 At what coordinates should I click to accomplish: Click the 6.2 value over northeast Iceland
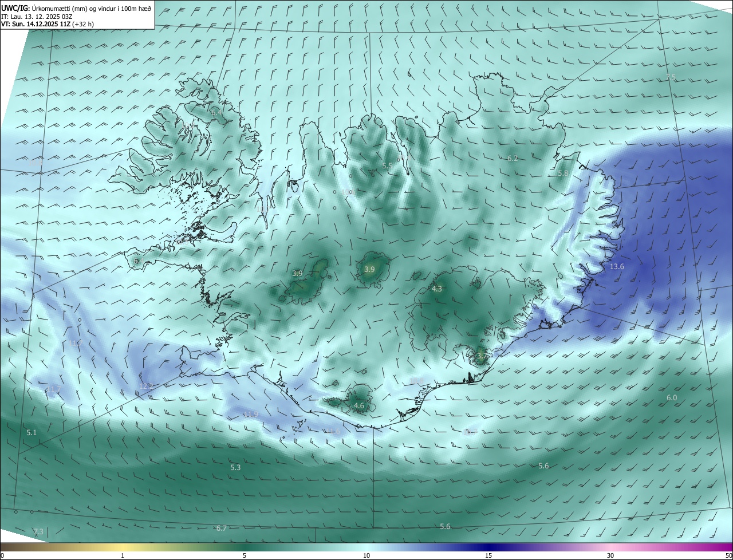coord(513,159)
